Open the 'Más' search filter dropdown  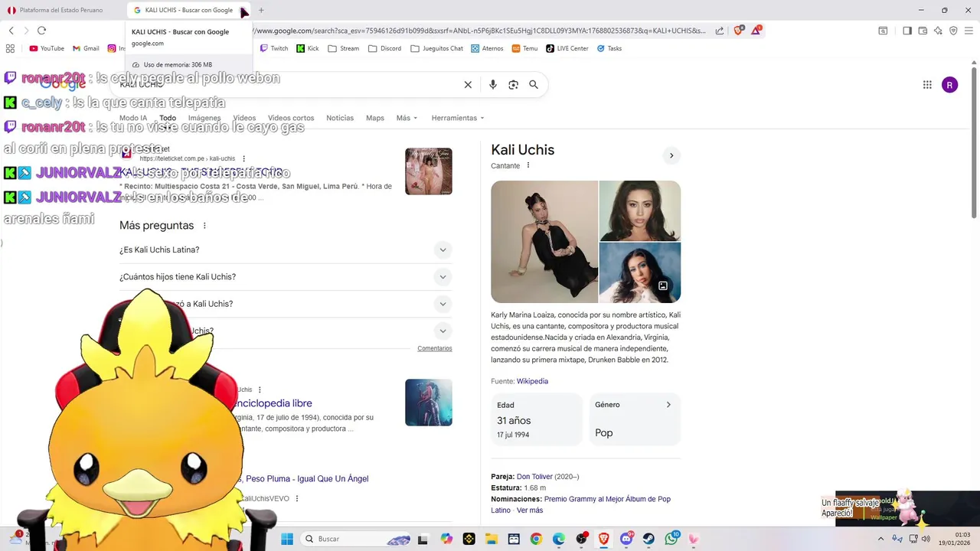point(407,118)
